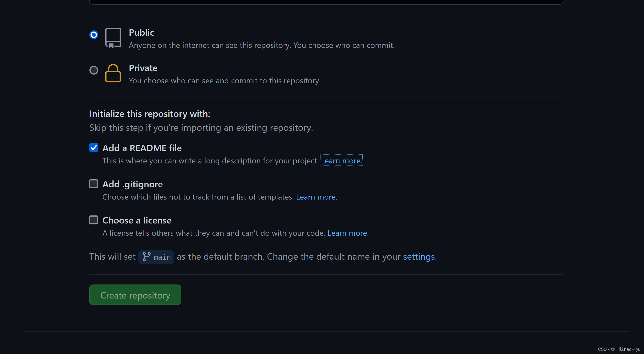The image size is (644, 354).
Task: Open .gitignore Learn more link
Action: coord(317,197)
